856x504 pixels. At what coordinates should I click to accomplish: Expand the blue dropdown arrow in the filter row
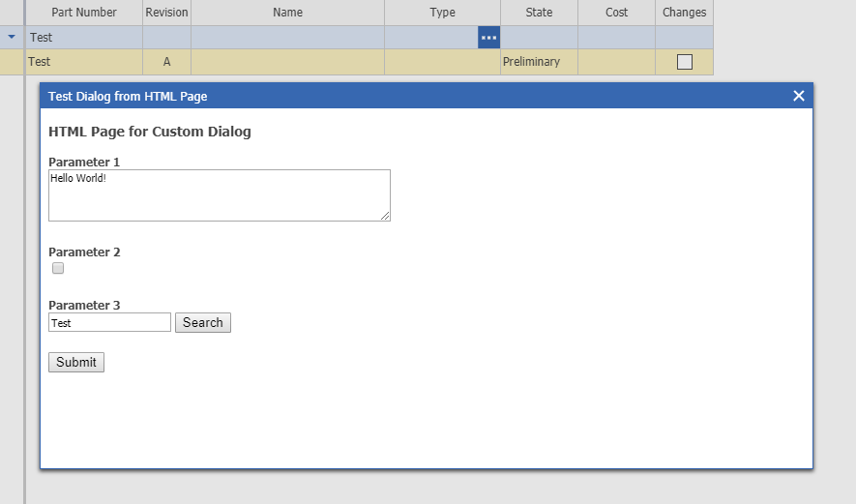[12, 37]
